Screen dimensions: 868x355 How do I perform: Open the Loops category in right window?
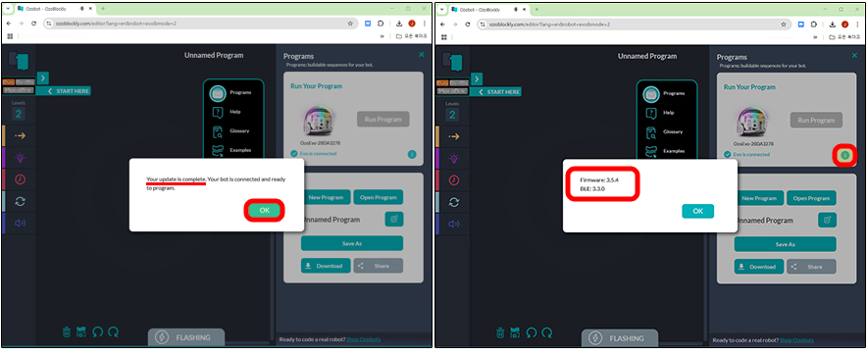pos(453,202)
